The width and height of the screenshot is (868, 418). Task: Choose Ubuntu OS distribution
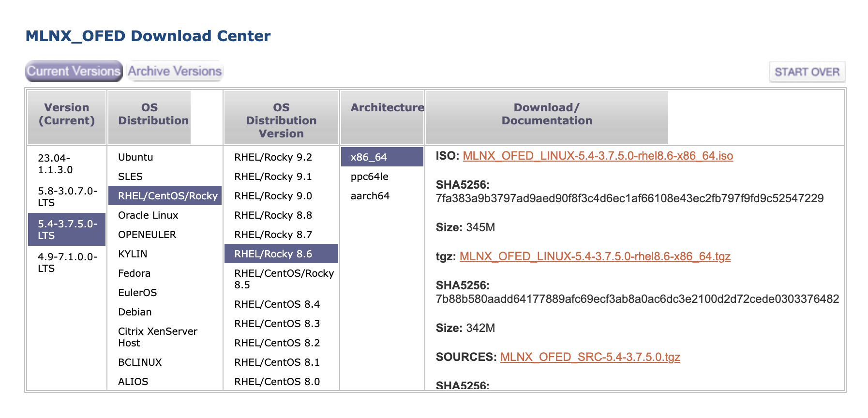pyautogui.click(x=165, y=157)
